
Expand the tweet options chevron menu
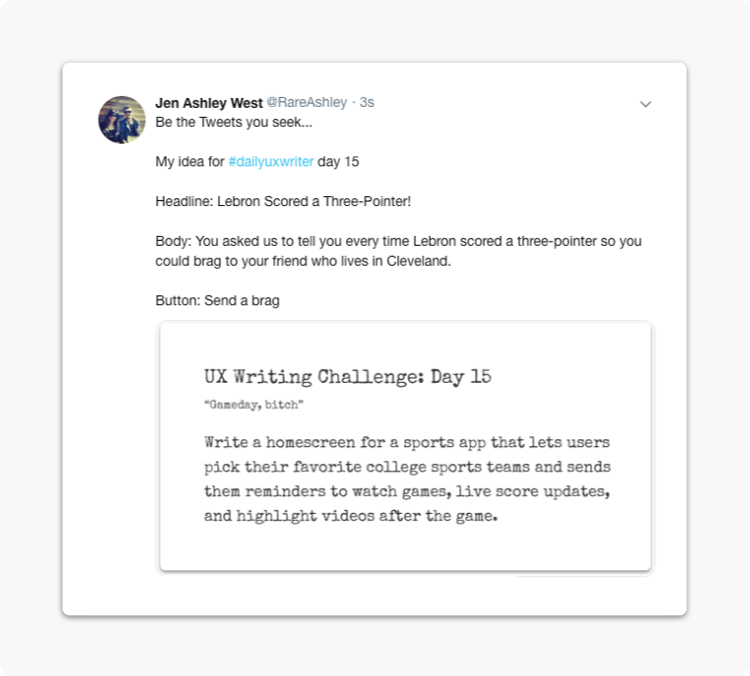pos(645,104)
